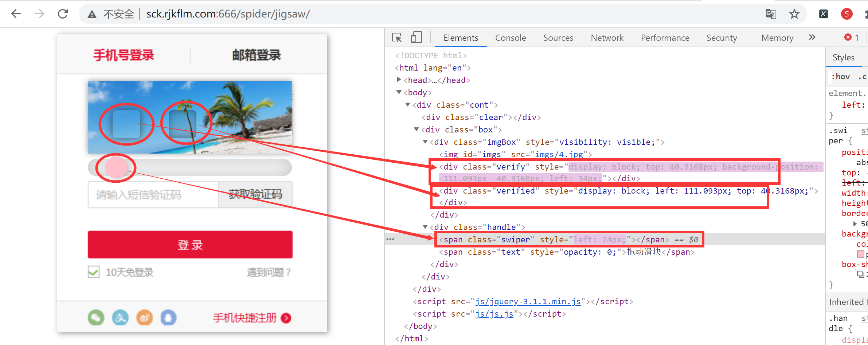
Task: Open the Network tab
Action: click(607, 38)
